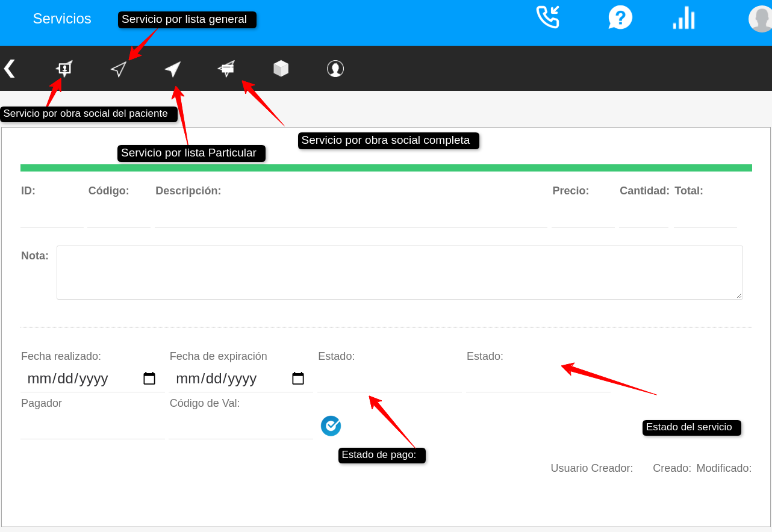The image size is (772, 532).
Task: Open the user avatar profile
Action: [760, 19]
